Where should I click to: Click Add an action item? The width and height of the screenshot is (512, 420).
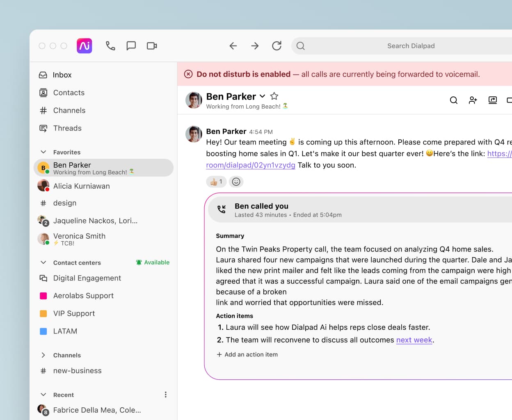click(247, 355)
